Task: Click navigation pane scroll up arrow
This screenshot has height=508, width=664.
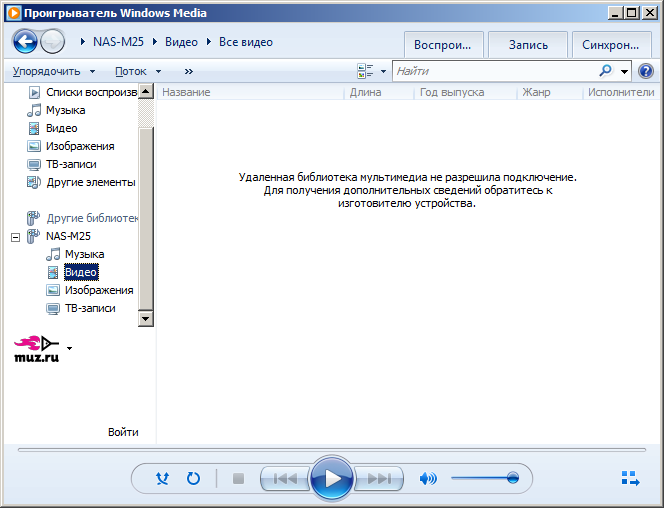Action: click(x=146, y=91)
